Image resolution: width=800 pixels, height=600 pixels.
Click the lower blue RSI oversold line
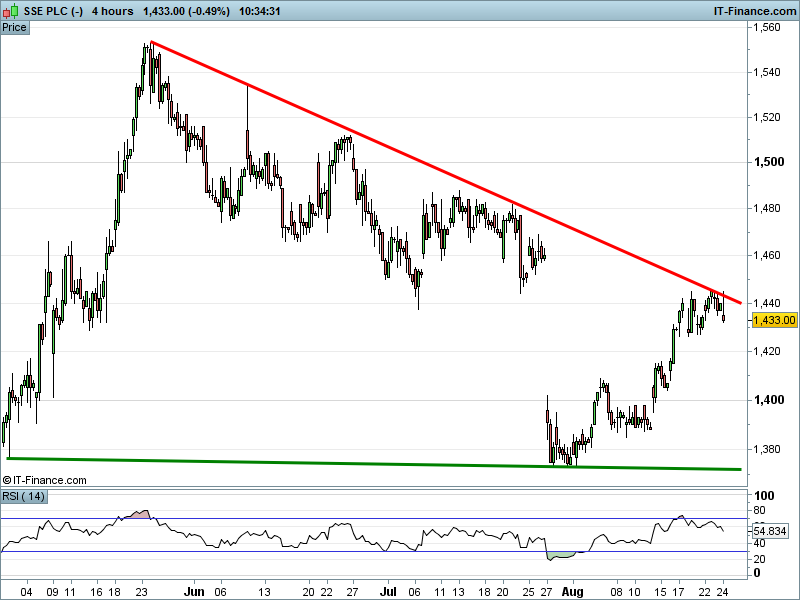(x=373, y=552)
